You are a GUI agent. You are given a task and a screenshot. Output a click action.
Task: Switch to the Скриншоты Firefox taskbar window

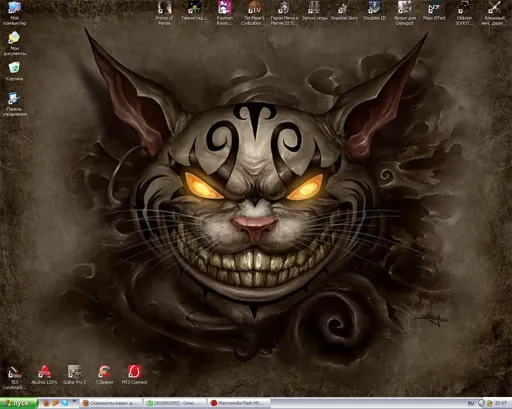point(111,403)
